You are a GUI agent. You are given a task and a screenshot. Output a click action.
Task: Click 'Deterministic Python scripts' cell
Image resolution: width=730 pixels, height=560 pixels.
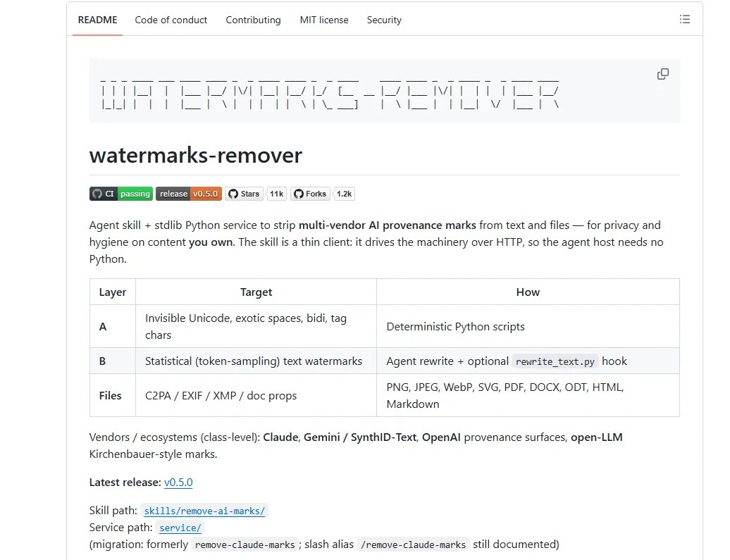528,326
